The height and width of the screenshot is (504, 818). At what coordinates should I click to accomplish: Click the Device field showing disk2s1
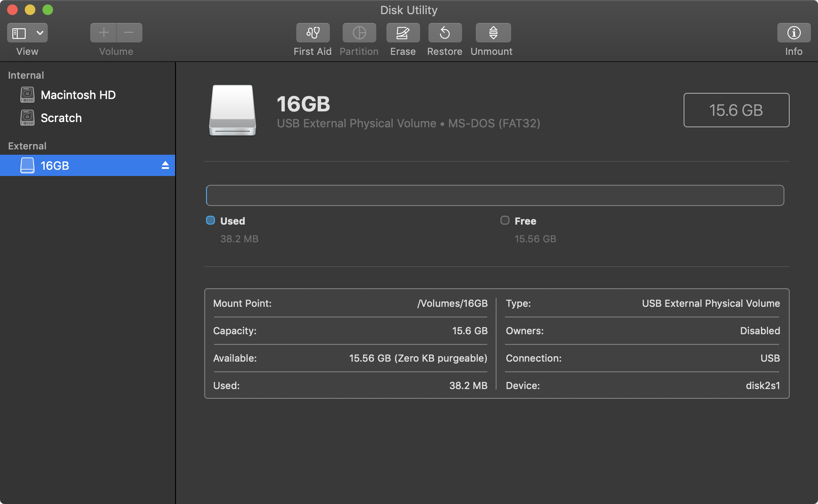pos(763,386)
